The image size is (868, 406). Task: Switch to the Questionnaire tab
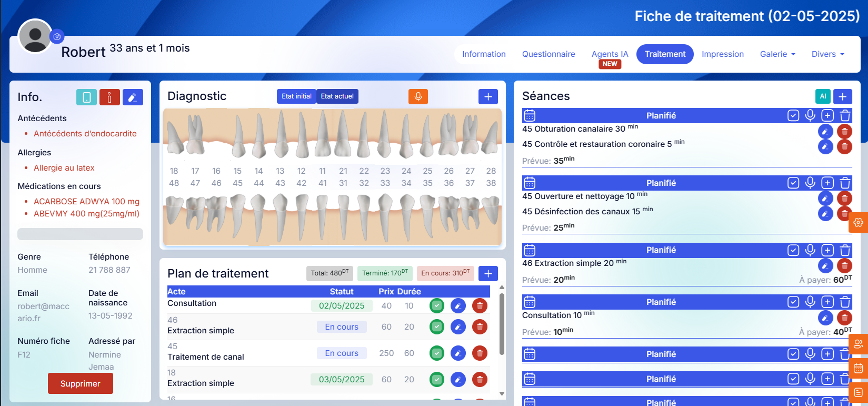click(x=548, y=54)
